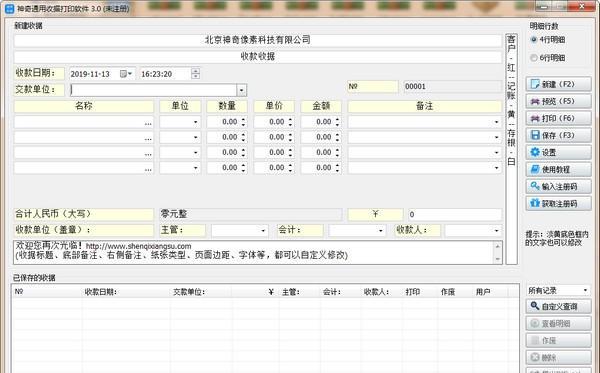This screenshot has width=600, height=373.
Task: Click the 收款收据 title field
Action: (x=258, y=57)
